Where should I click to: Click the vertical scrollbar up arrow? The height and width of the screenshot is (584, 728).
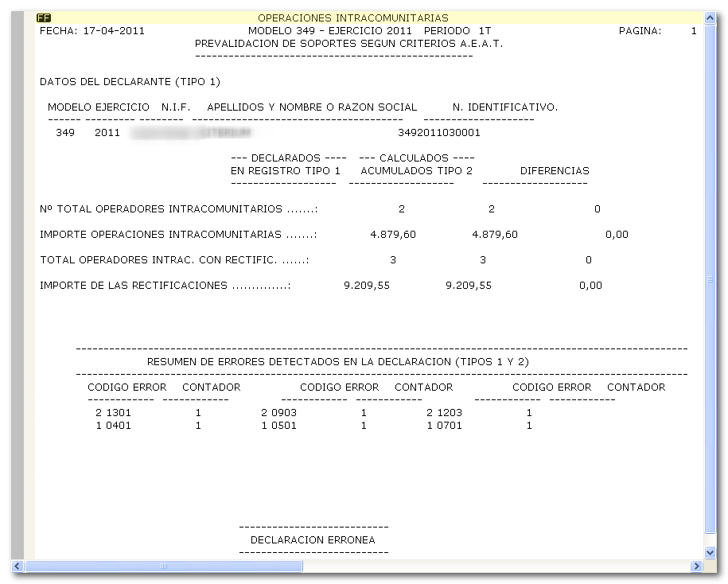click(x=710, y=18)
